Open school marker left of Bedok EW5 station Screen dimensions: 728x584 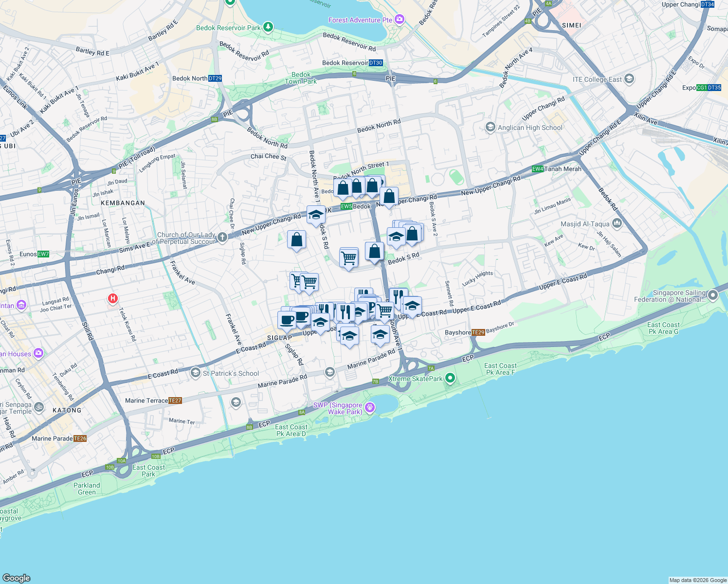coord(316,215)
